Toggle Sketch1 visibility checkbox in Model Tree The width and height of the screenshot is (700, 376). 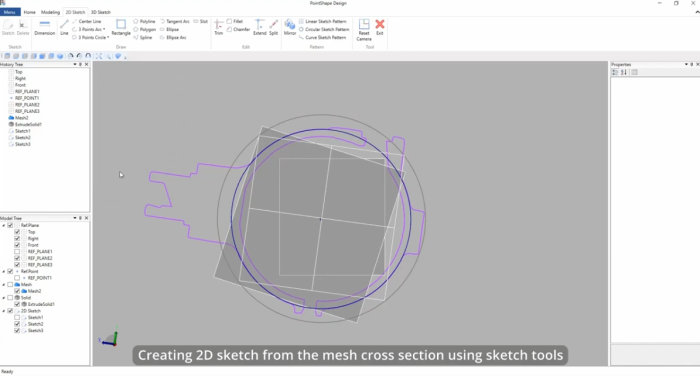pos(17,318)
